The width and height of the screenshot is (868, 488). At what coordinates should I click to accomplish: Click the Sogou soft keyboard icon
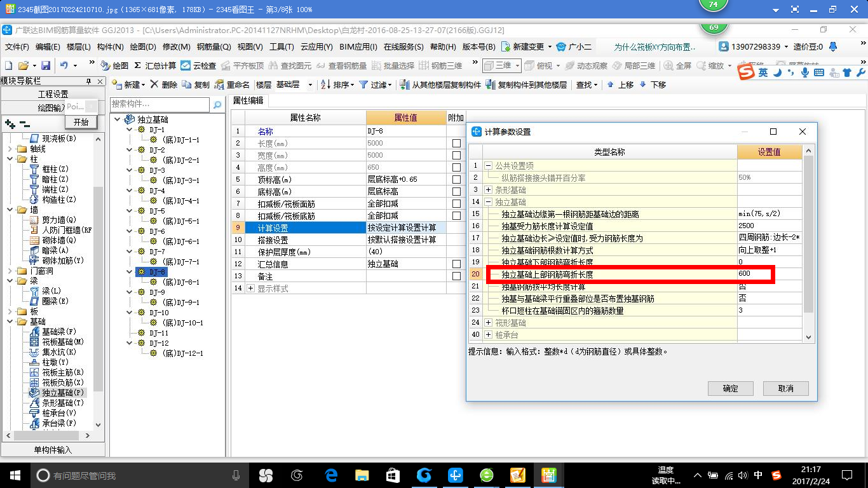pos(818,72)
